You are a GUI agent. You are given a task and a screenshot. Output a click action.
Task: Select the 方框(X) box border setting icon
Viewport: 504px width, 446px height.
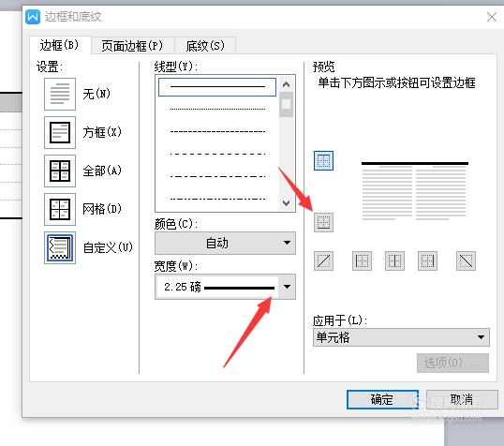[60, 132]
